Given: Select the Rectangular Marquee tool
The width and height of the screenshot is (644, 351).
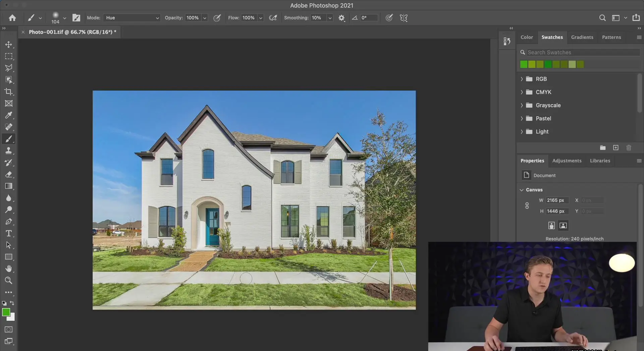Looking at the screenshot, I should tap(9, 56).
